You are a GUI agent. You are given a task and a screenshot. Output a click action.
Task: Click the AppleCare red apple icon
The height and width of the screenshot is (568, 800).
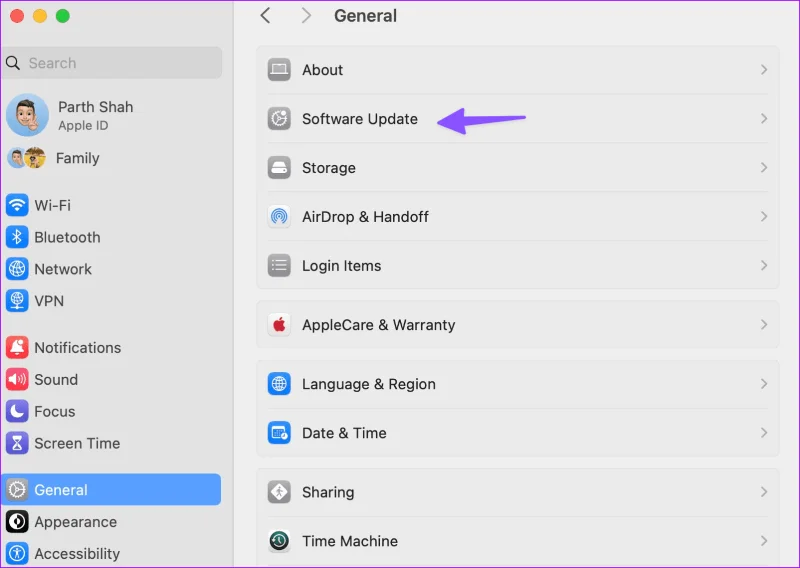pos(279,325)
